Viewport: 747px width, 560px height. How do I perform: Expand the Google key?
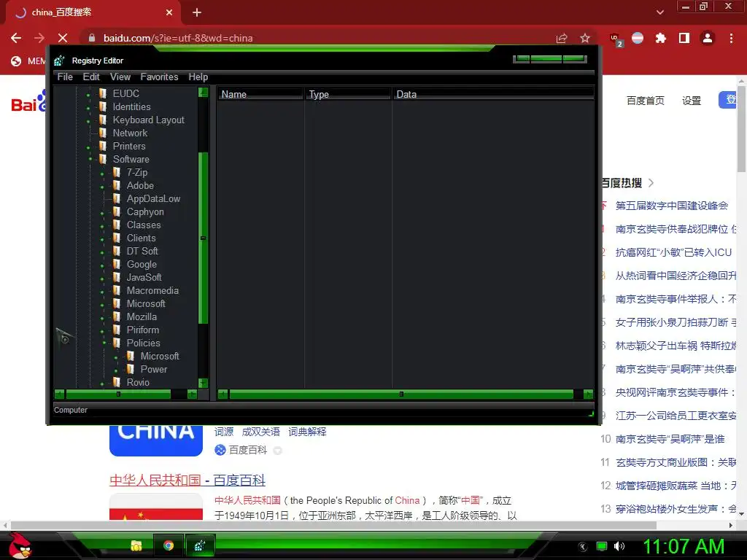(x=102, y=266)
